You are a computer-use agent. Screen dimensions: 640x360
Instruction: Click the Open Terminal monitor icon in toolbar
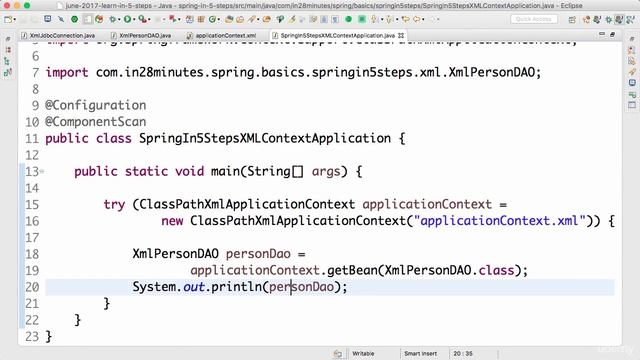click(x=48, y=19)
